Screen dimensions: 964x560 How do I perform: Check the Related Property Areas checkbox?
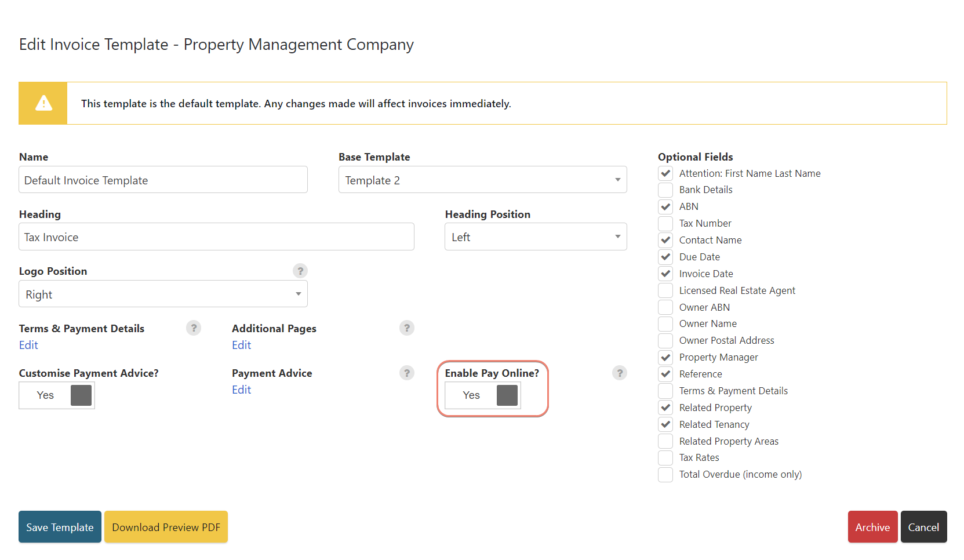(x=665, y=441)
